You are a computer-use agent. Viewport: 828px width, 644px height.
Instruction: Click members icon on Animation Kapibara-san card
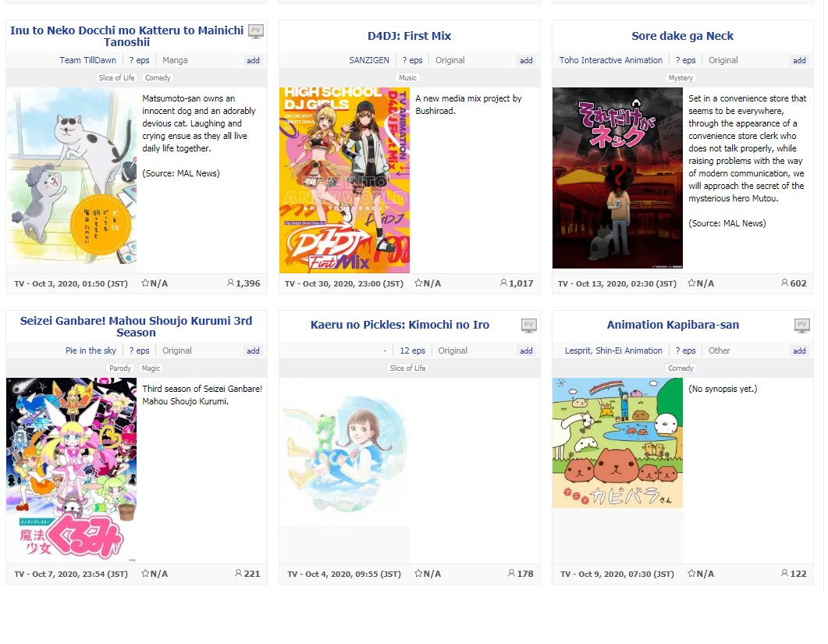click(x=784, y=573)
